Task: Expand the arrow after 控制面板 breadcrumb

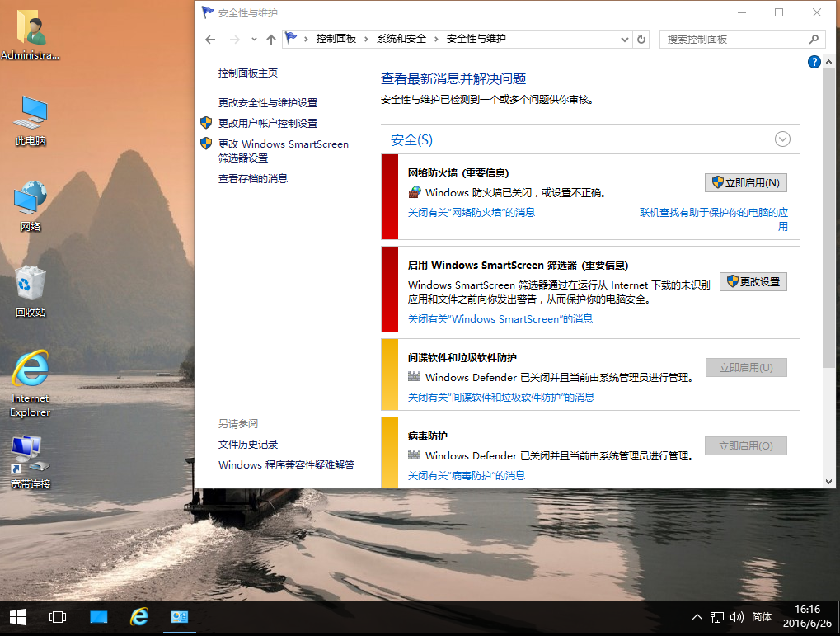Action: (366, 39)
